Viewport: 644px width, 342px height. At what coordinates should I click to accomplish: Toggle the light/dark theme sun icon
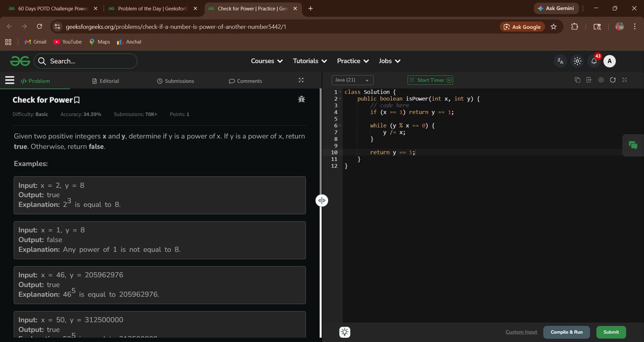pyautogui.click(x=577, y=61)
